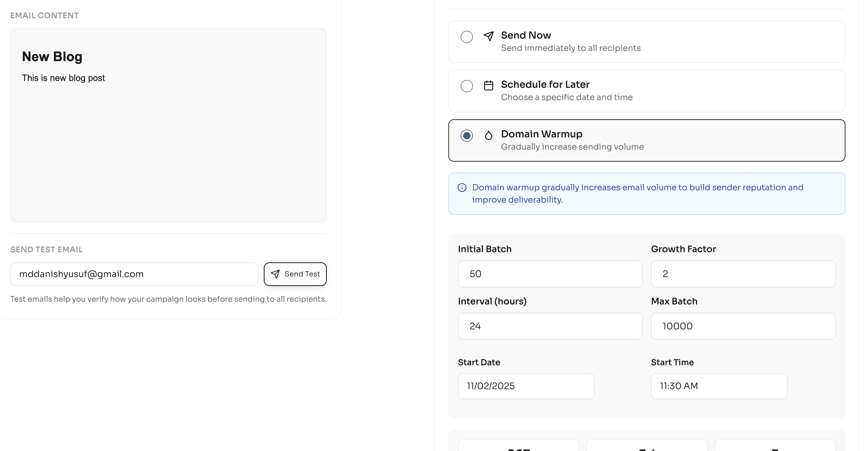
Task: Edit the Max Batch value field
Action: (x=743, y=326)
